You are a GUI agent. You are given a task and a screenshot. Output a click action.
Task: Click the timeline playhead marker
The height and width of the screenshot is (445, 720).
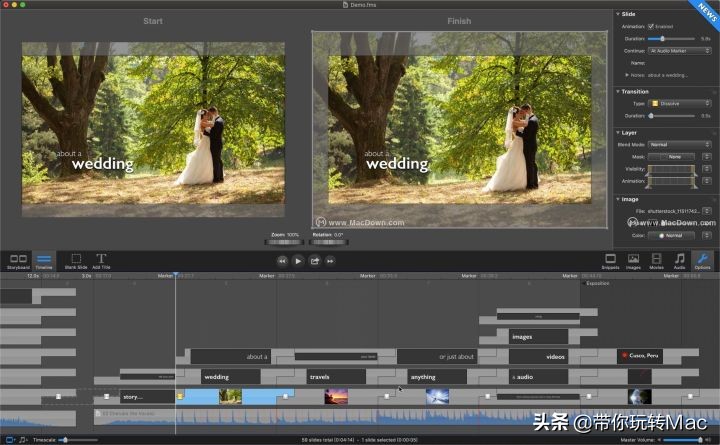click(x=175, y=275)
